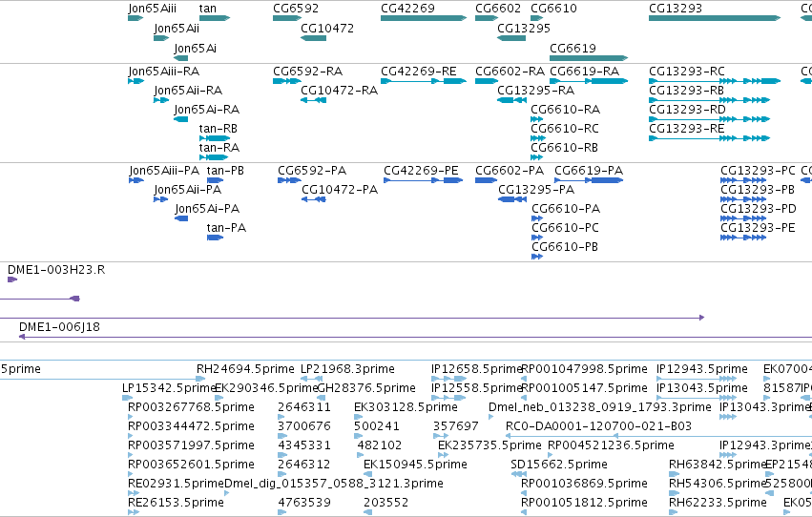Select gene CG42269 bar
The height and width of the screenshot is (517, 812).
[423, 18]
